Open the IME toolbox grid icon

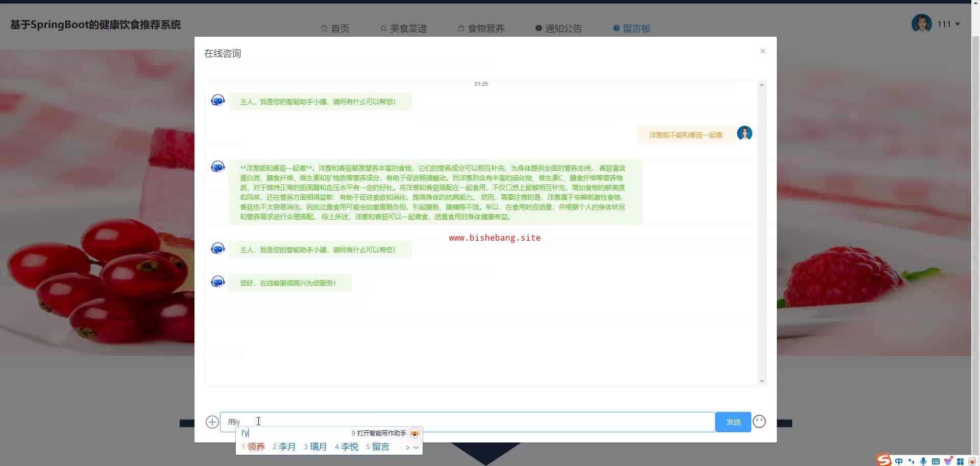[x=960, y=461]
